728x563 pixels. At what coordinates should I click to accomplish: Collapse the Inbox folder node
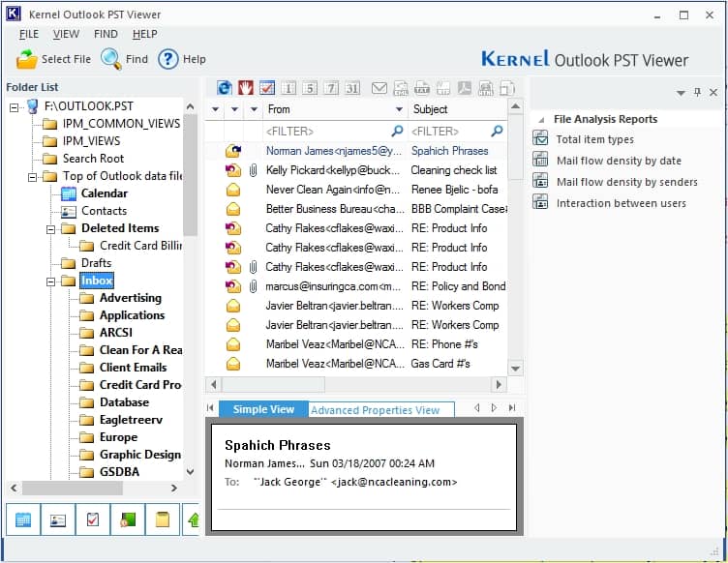pos(50,281)
